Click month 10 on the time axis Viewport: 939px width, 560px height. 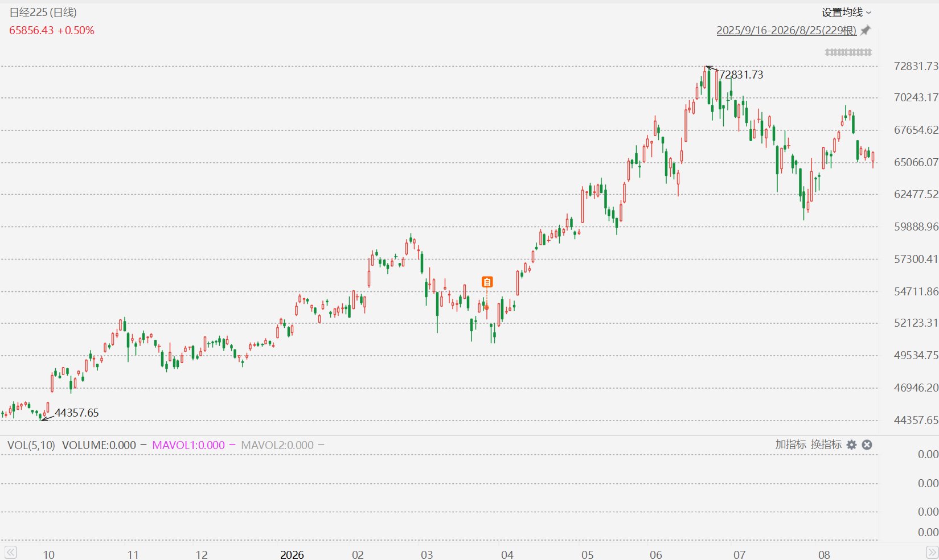49,554
